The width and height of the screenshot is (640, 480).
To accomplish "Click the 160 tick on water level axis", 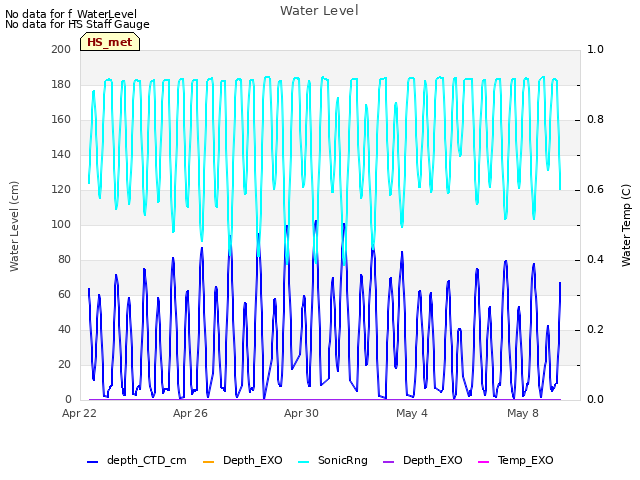I will click(x=61, y=120).
